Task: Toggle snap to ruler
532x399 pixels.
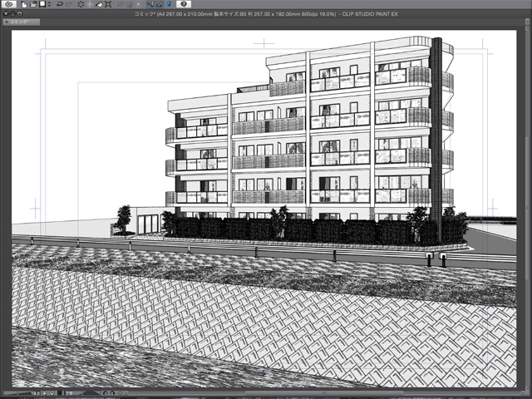Action: [150, 4]
